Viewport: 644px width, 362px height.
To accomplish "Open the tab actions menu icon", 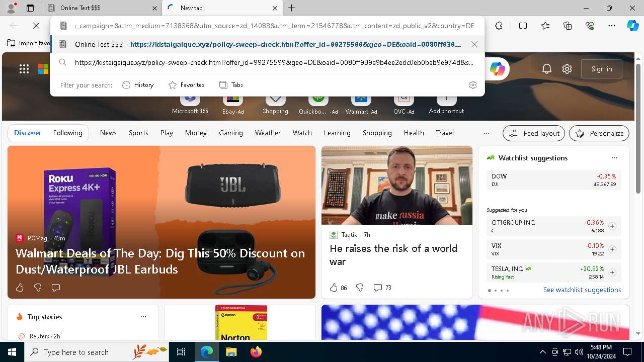I will pos(30,8).
